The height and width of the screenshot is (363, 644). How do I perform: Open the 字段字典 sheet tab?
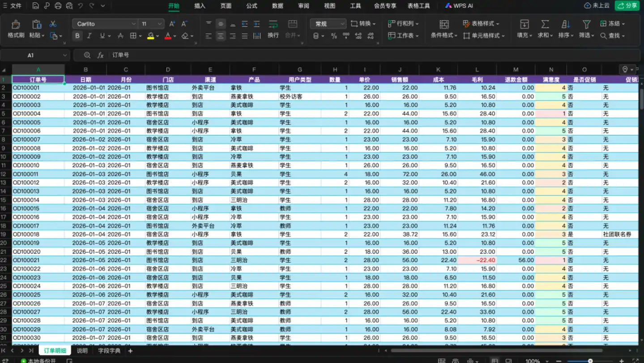pos(109,351)
